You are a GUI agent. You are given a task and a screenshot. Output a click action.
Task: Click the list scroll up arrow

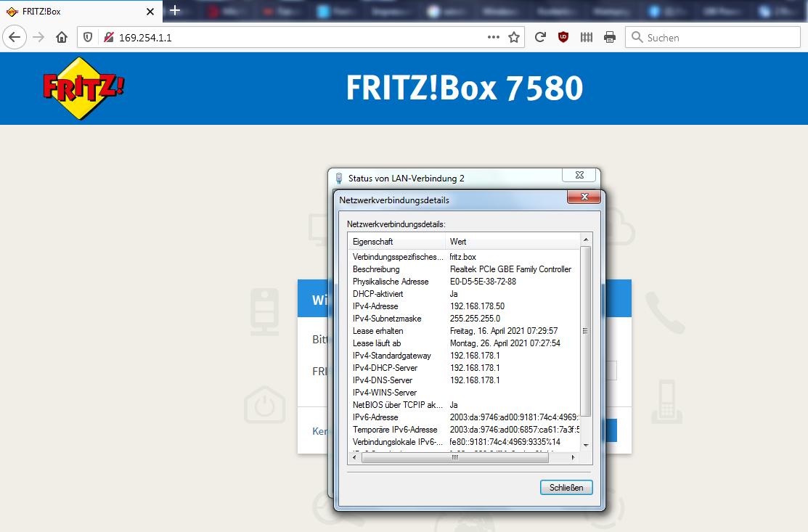click(585, 240)
